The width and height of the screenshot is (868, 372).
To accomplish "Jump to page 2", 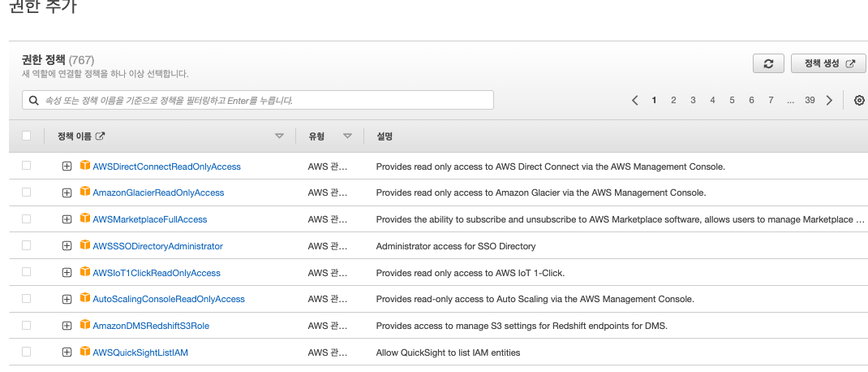I will [673, 101].
